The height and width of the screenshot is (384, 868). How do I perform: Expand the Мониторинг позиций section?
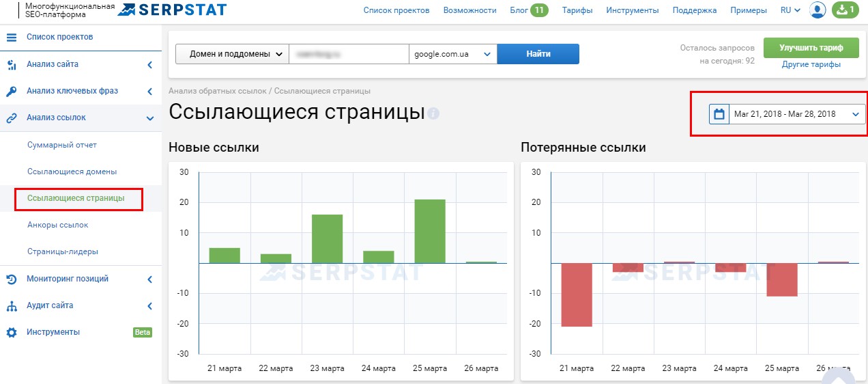point(149,279)
